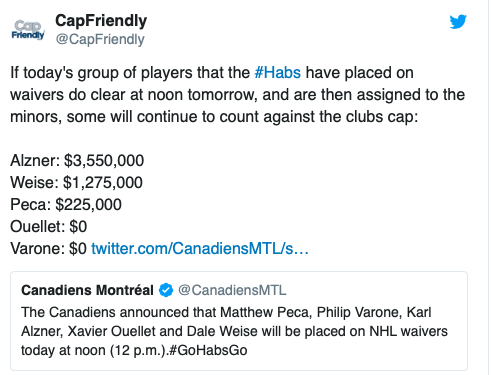Open the Canadiens Montréal account name
491x375 pixels.
coord(87,290)
